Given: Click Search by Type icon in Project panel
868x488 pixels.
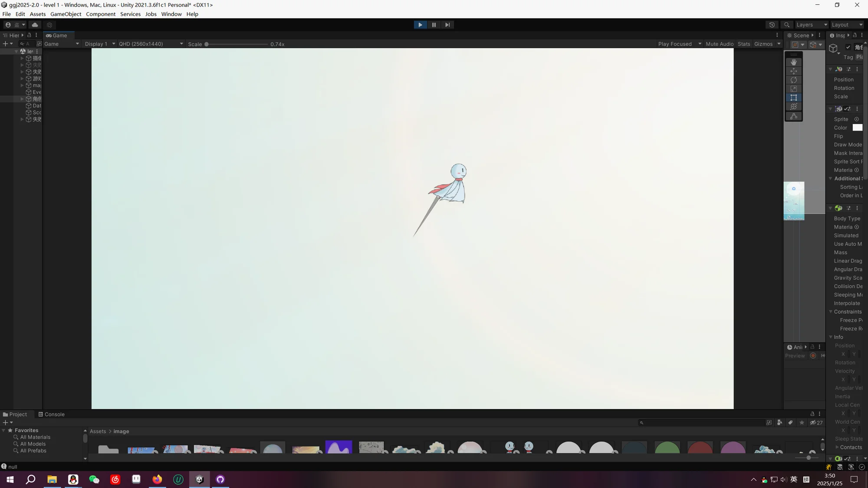Looking at the screenshot, I should 779,422.
